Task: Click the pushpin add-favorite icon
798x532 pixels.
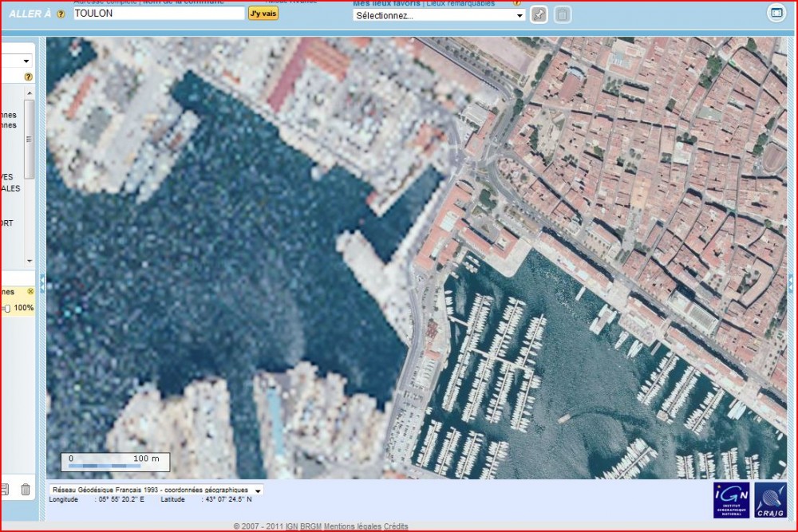Action: 539,14
